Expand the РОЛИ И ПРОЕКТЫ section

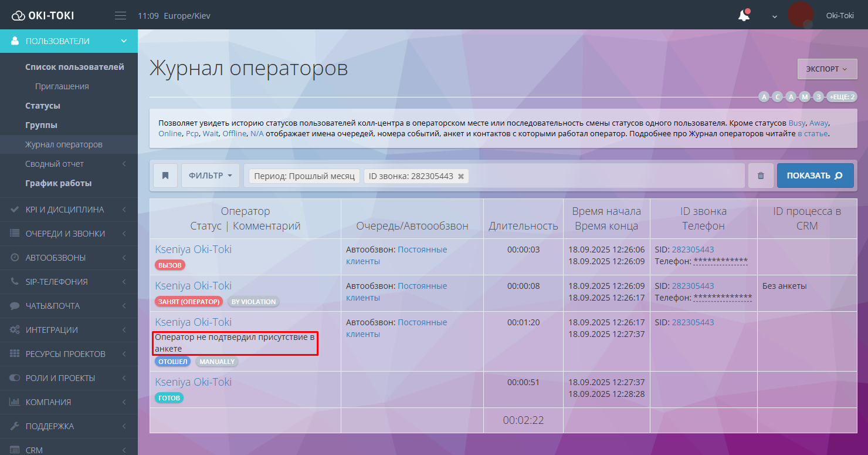click(x=60, y=378)
